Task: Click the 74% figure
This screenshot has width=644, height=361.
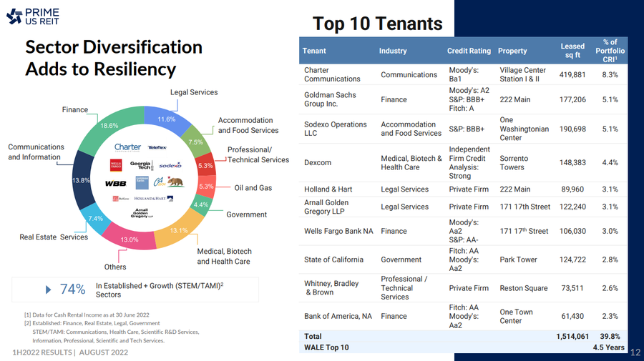Action: tap(73, 290)
